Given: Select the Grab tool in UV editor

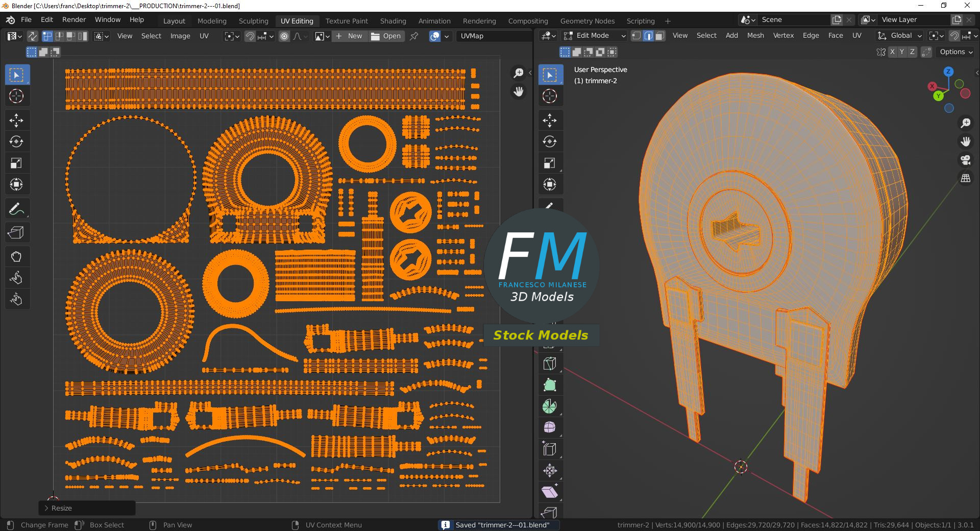Looking at the screenshot, I should (16, 256).
